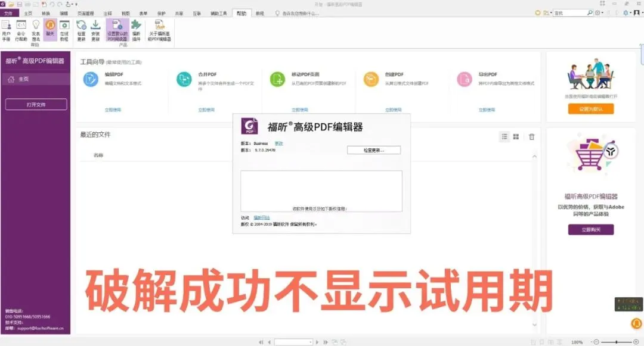Open the user account avatar menu
The image size is (644, 346).
tap(636, 13)
